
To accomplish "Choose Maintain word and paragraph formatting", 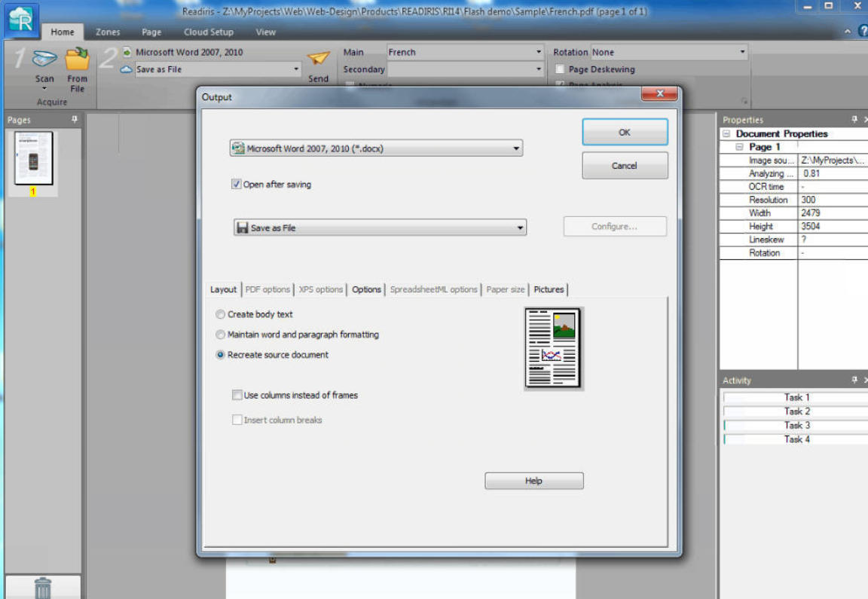I will [x=221, y=335].
